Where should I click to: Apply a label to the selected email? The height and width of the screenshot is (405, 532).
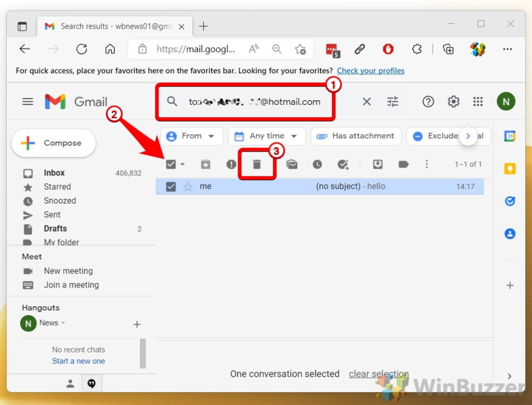click(404, 164)
